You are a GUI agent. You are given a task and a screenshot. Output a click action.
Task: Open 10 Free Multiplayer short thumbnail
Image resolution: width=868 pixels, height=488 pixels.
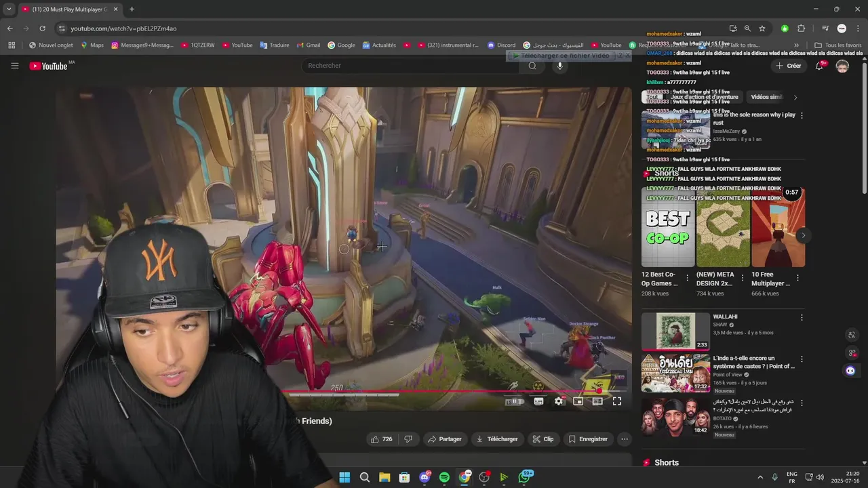click(778, 227)
